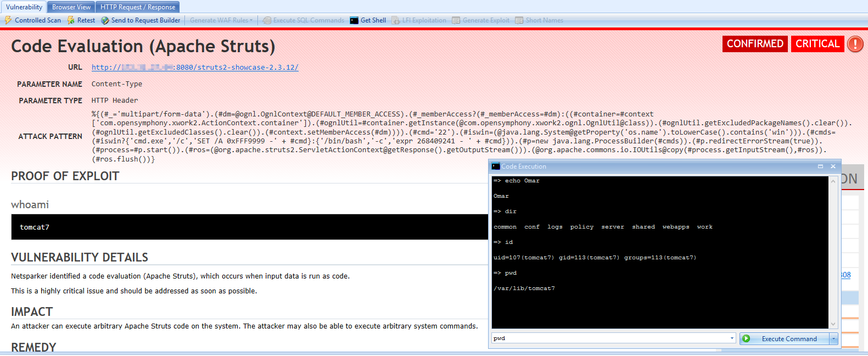Click the dir listing output in console
Image resolution: width=868 pixels, height=356 pixels.
click(603, 227)
